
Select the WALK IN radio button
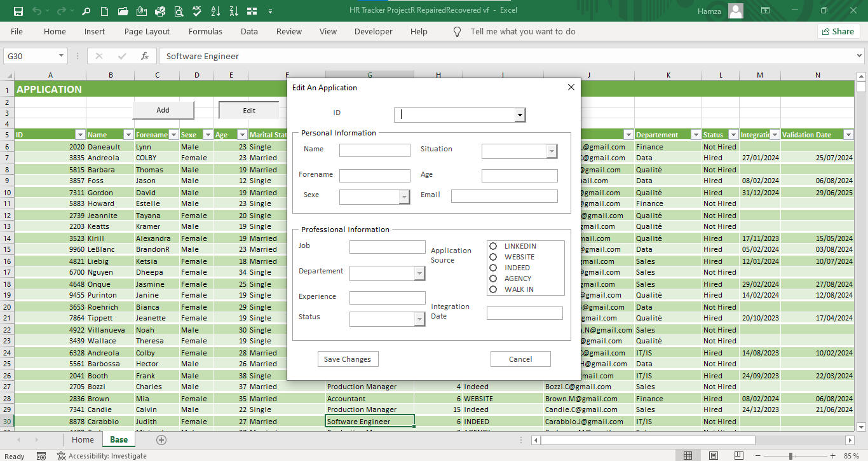493,289
